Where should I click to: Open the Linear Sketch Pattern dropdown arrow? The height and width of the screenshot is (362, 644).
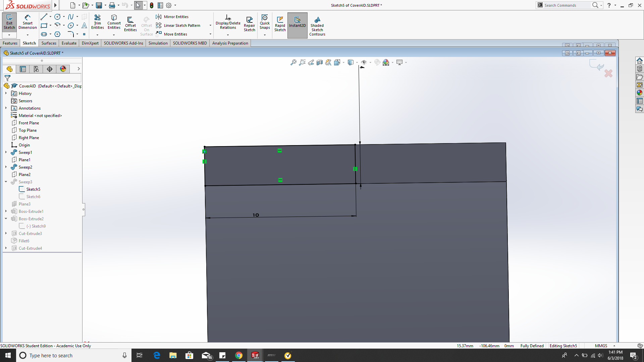point(210,25)
